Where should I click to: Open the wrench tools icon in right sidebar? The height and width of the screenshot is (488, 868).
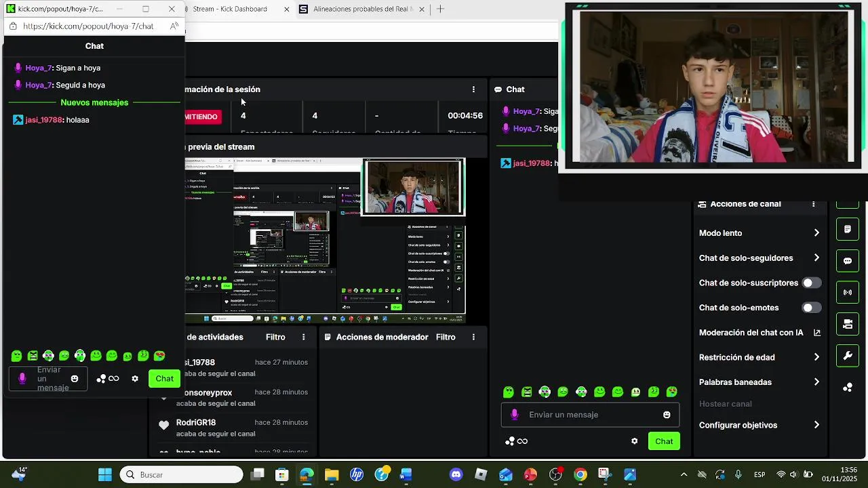(x=848, y=356)
